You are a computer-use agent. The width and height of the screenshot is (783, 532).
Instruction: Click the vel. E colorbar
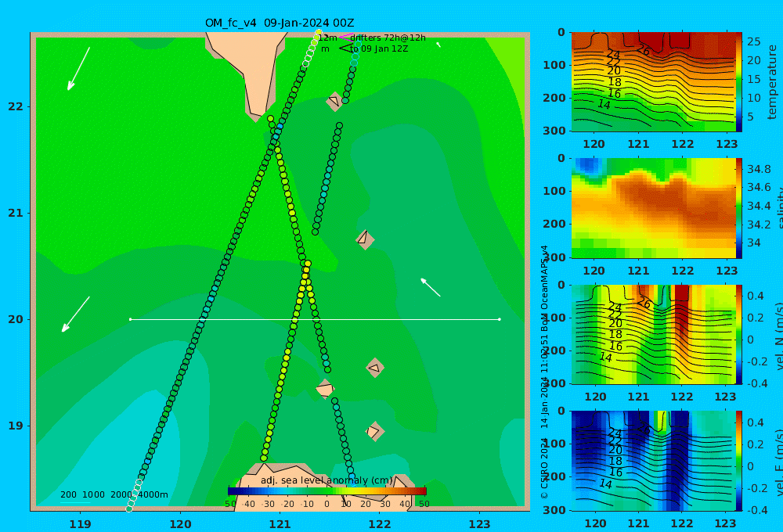(739, 461)
